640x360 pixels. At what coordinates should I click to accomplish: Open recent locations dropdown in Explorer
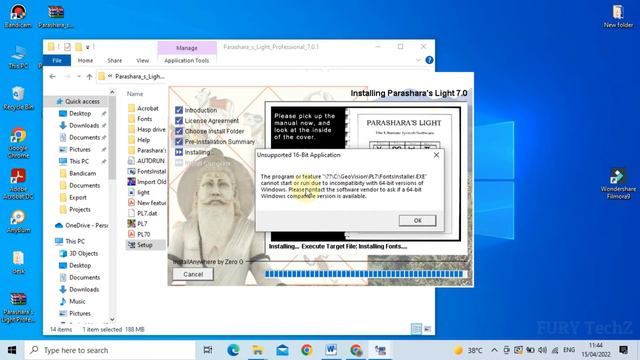[x=79, y=76]
